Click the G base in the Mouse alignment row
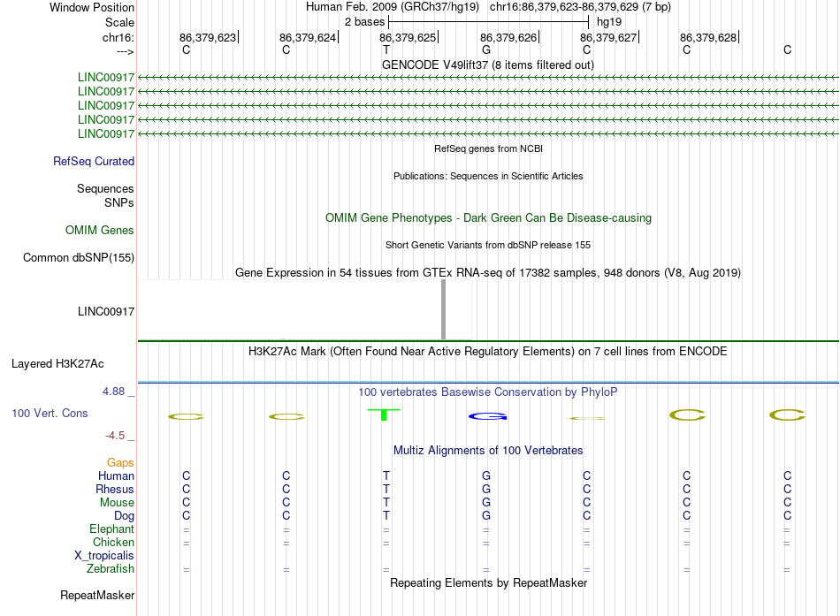Viewport: 840px width, 616px height. pos(486,503)
